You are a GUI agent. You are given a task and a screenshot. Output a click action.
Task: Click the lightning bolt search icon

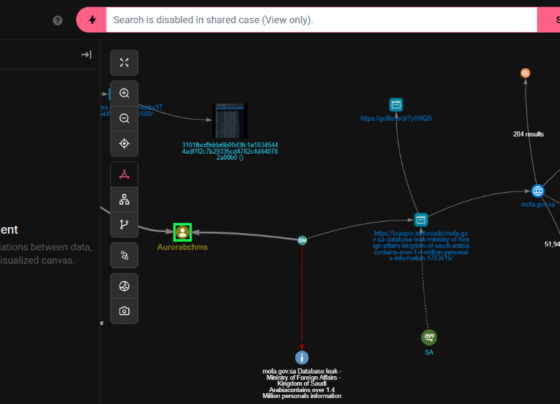tap(92, 20)
